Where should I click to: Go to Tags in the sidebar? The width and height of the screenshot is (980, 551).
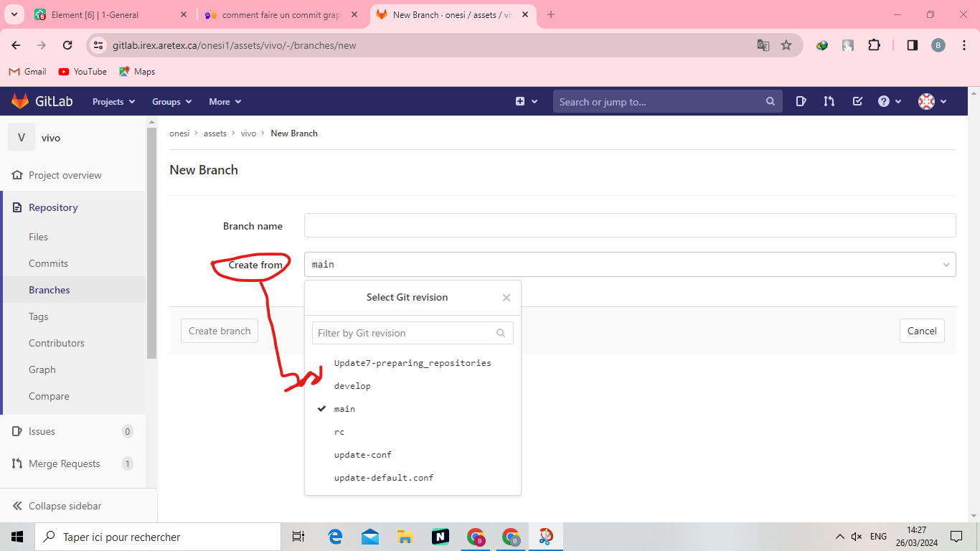pyautogui.click(x=39, y=316)
